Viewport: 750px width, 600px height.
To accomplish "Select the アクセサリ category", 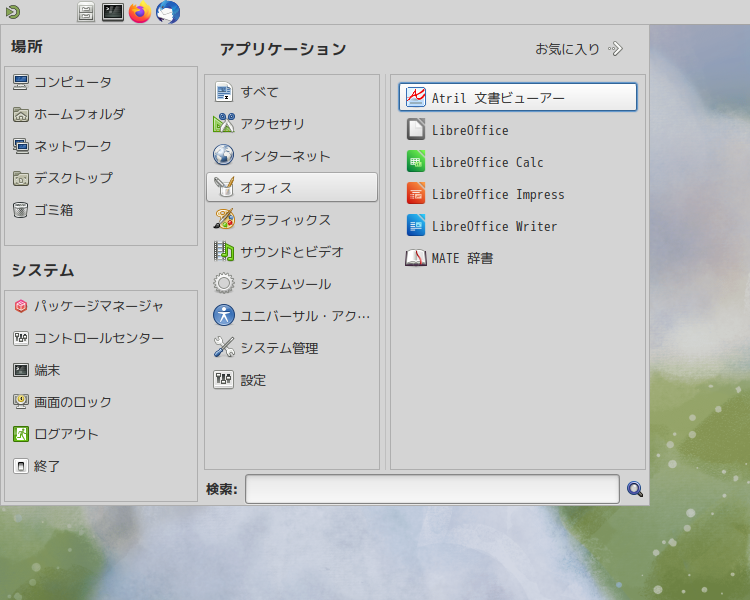I will [x=292, y=123].
